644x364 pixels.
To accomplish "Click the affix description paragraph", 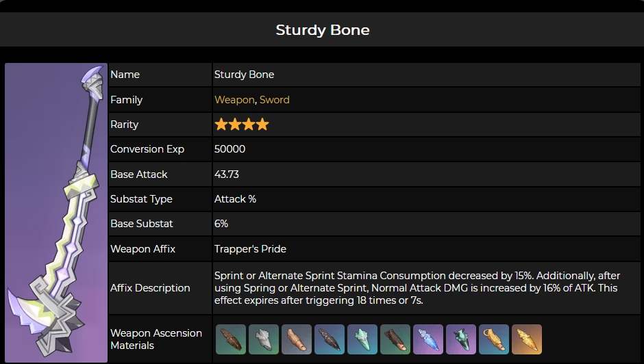I will [417, 288].
